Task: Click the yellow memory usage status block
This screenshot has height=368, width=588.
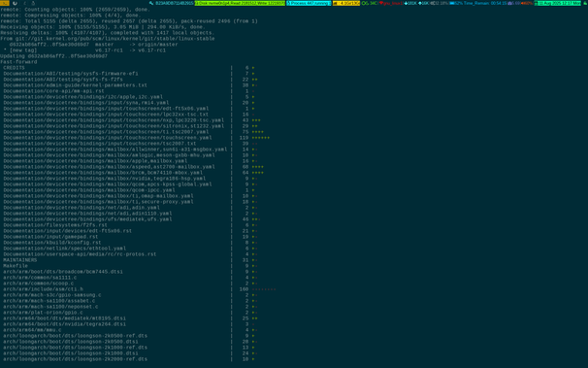Action: (346, 3)
